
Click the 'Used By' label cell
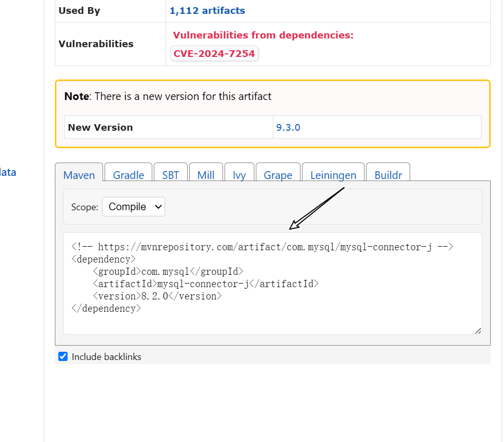coord(110,11)
